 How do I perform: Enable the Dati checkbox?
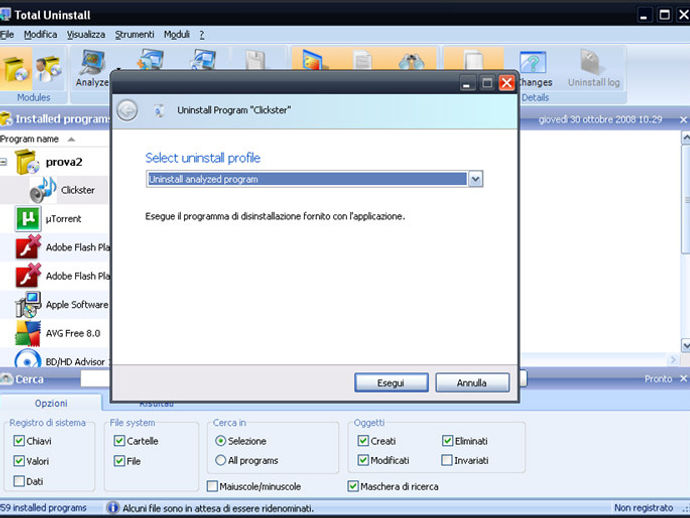click(x=19, y=481)
